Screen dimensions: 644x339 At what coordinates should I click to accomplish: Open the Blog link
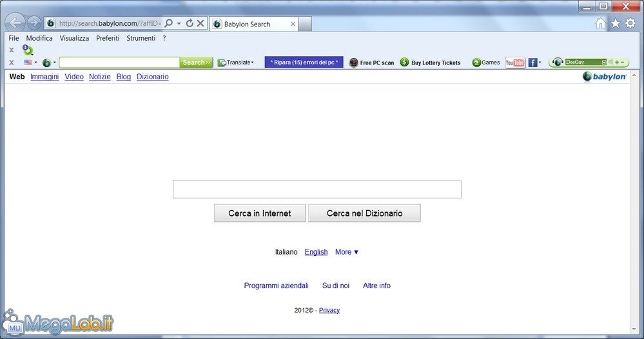(x=124, y=77)
